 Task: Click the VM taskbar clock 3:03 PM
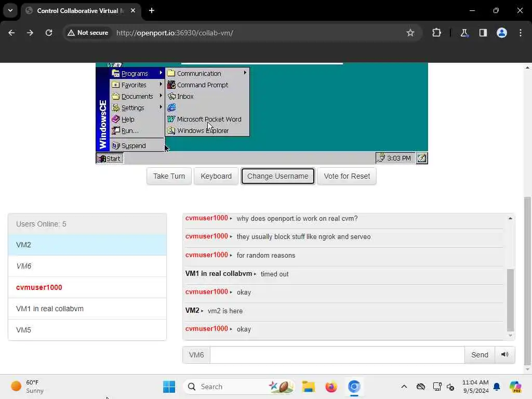[398, 158]
